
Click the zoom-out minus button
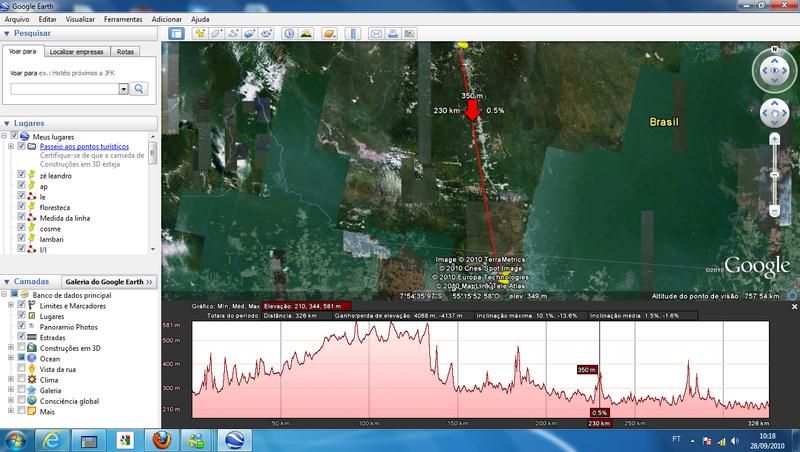click(x=774, y=210)
